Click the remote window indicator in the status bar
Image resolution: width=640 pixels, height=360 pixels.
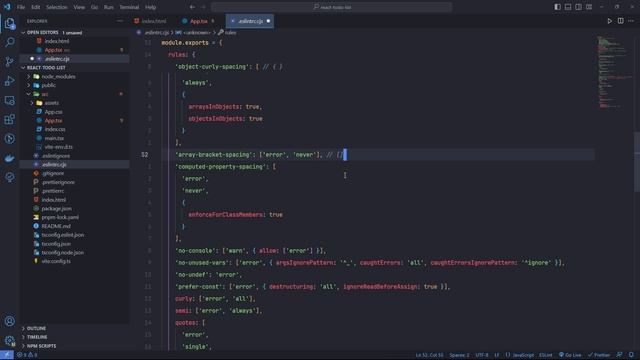click(7, 355)
